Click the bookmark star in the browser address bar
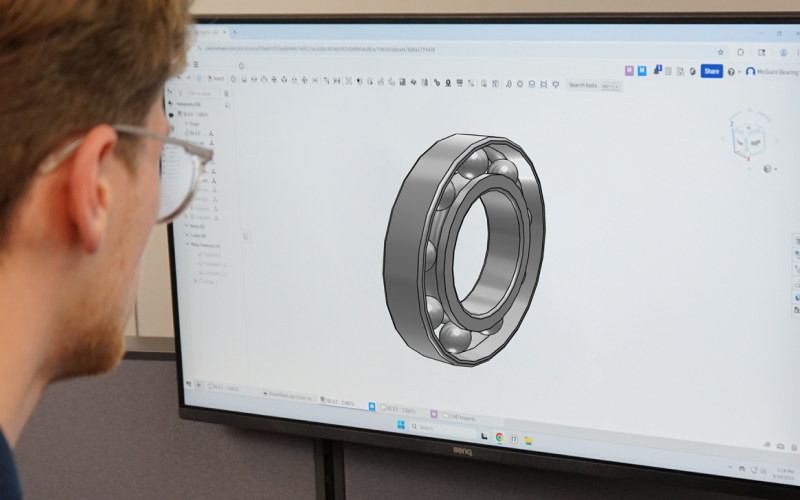 click(x=720, y=52)
